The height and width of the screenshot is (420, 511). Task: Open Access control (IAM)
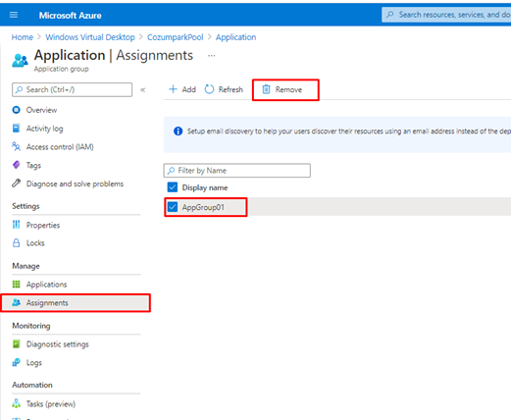click(x=60, y=147)
